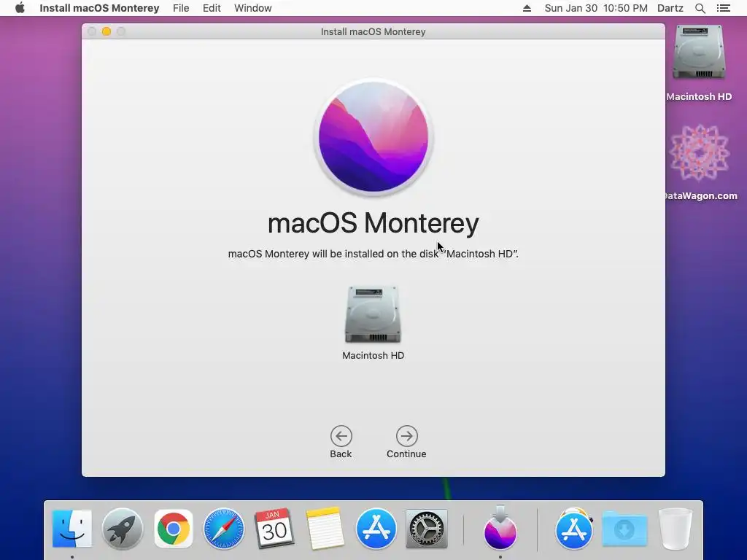The height and width of the screenshot is (560, 747).
Task: Open the File menu
Action: (181, 8)
